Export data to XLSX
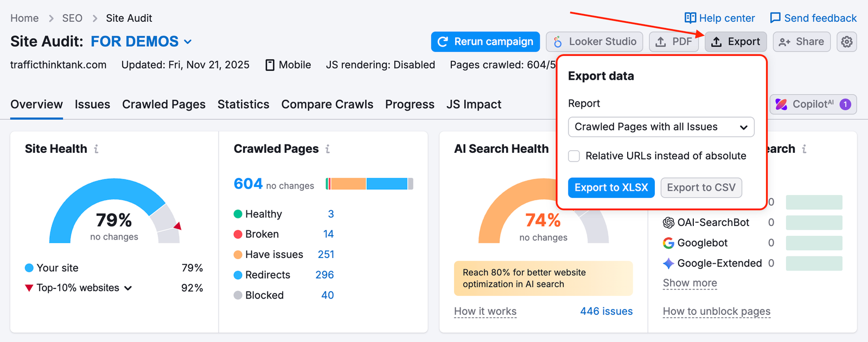 [x=611, y=188]
